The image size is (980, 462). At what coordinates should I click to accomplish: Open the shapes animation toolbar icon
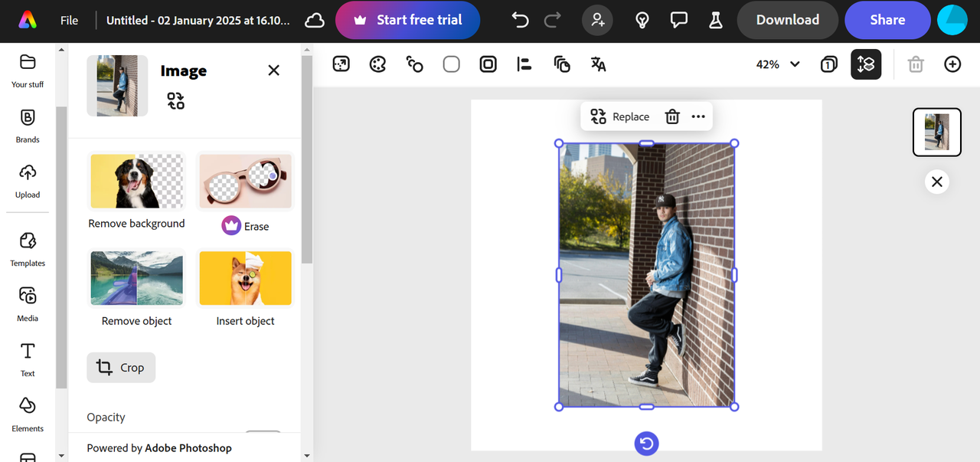415,64
